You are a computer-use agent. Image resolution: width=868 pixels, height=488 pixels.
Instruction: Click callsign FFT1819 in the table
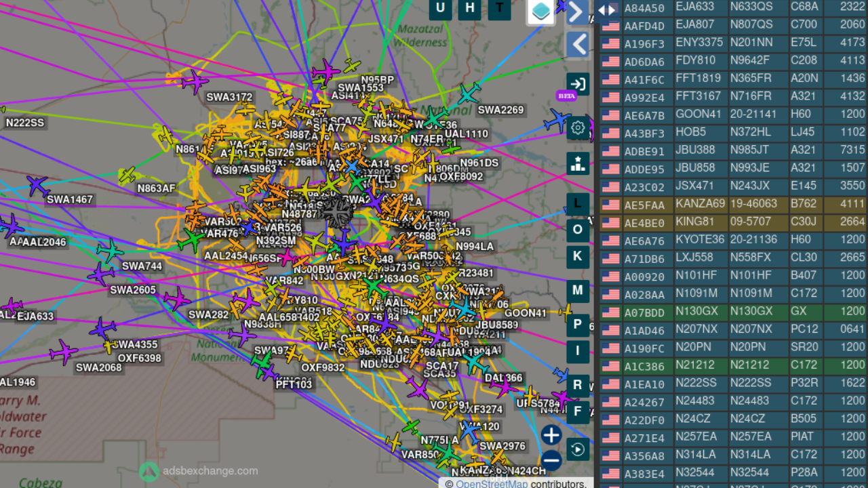(x=698, y=79)
